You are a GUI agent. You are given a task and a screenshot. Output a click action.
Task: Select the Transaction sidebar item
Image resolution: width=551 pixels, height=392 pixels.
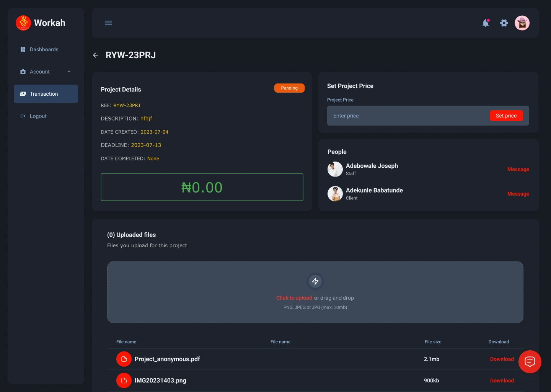click(x=46, y=94)
